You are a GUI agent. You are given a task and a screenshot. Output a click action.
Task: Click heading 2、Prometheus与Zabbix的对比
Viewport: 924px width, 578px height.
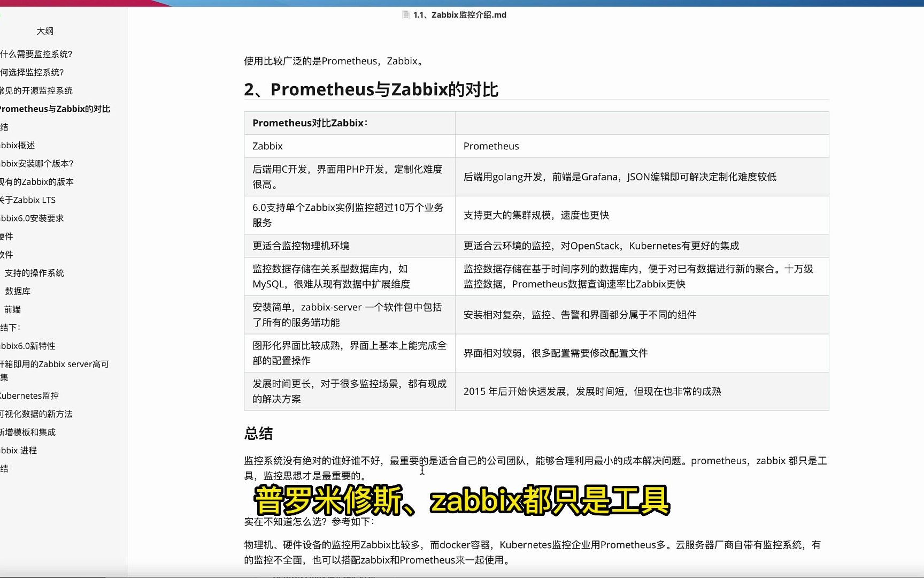(x=371, y=89)
